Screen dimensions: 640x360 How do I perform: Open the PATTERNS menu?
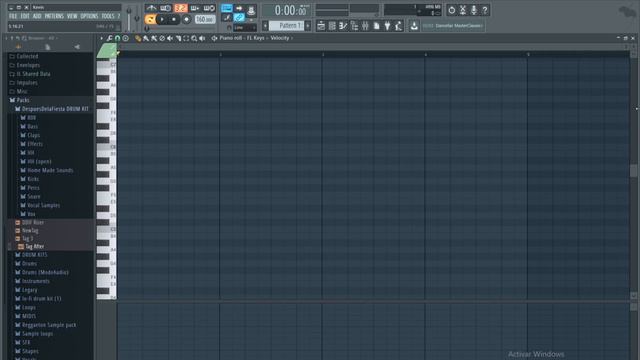pyautogui.click(x=54, y=16)
